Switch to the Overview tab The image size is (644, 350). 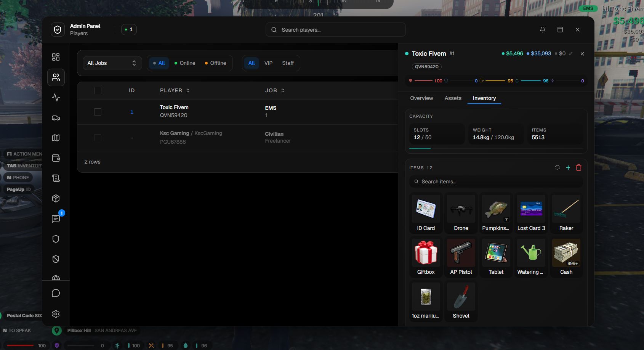(421, 98)
